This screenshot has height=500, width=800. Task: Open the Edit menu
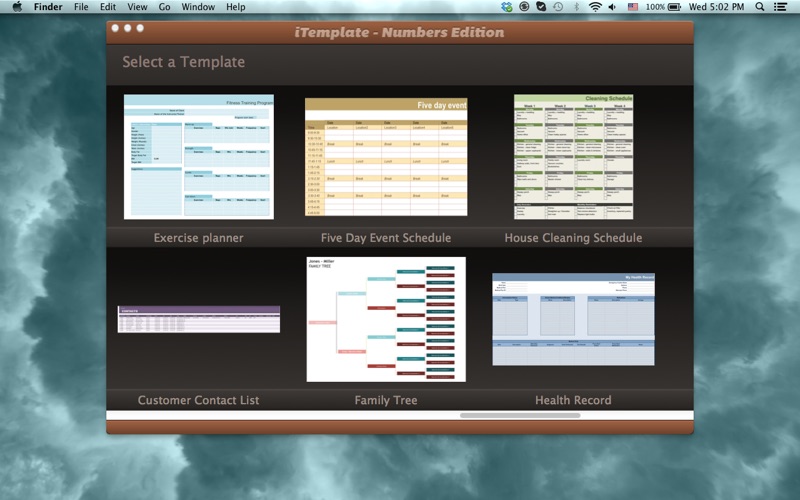[108, 7]
